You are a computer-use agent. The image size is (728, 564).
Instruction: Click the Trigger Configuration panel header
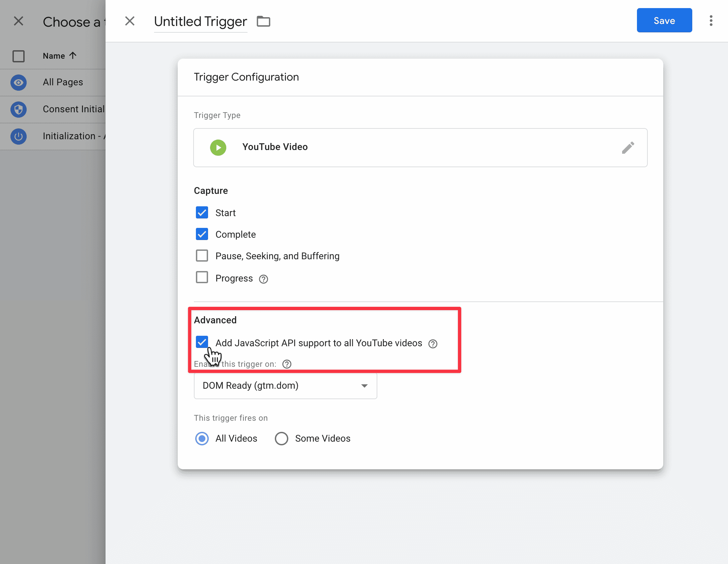[246, 77]
